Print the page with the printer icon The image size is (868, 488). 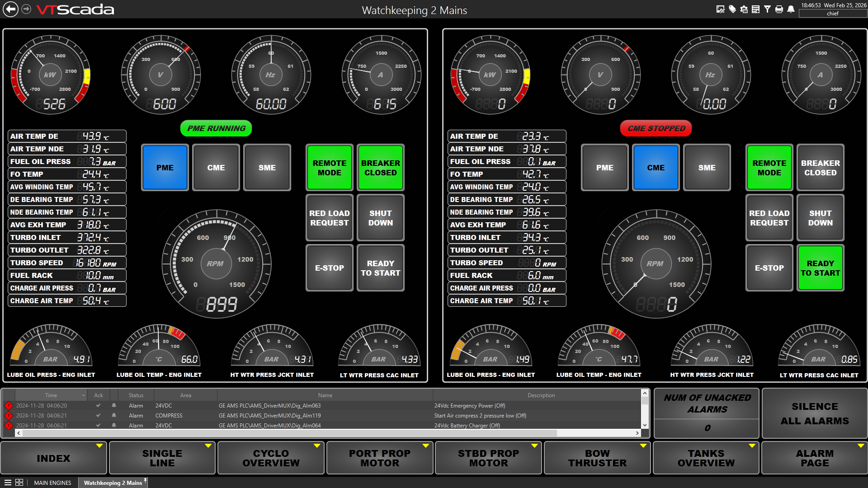coord(779,9)
